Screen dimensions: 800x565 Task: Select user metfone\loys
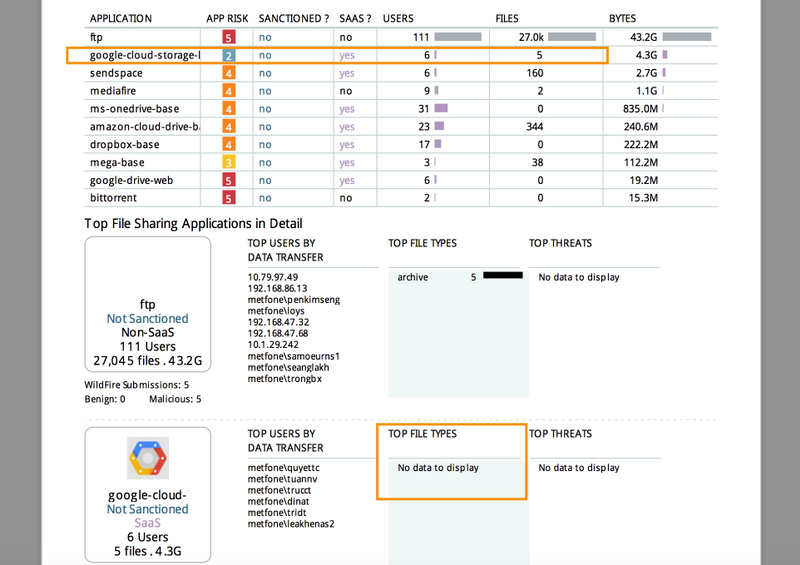(276, 311)
